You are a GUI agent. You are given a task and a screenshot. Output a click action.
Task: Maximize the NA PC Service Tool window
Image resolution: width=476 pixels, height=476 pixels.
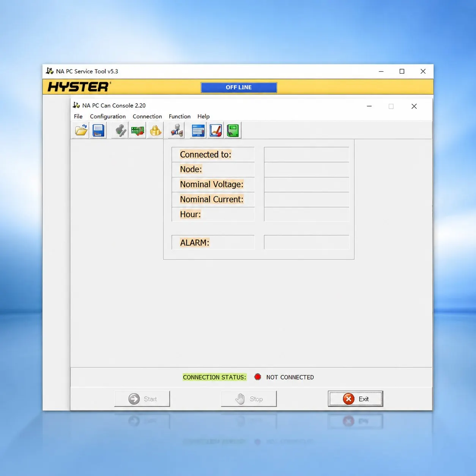402,71
